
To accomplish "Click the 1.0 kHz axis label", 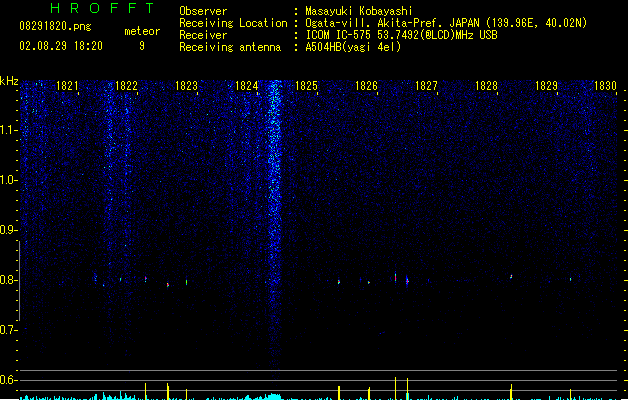I will [9, 180].
